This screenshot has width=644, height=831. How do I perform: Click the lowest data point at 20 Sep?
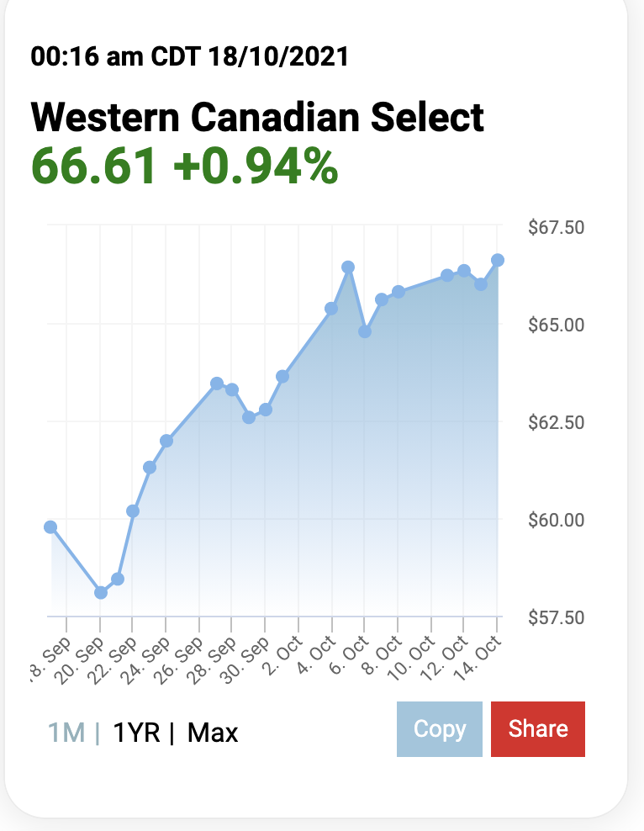(x=101, y=592)
